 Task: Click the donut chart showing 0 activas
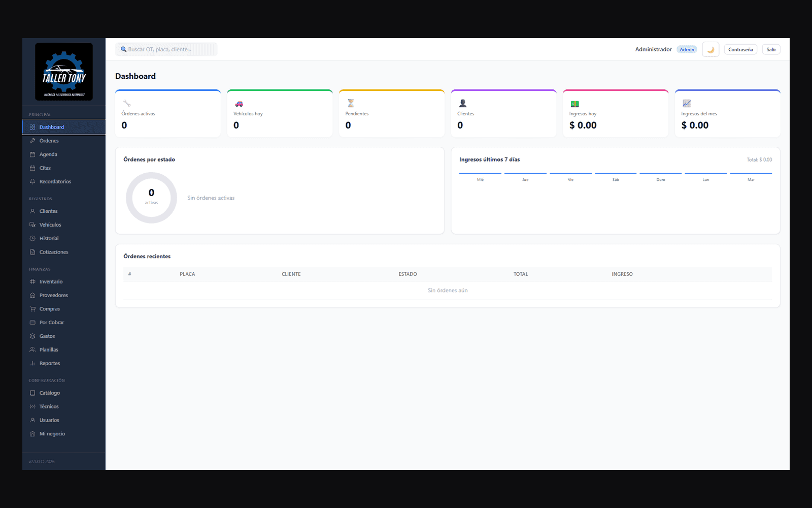click(x=151, y=198)
